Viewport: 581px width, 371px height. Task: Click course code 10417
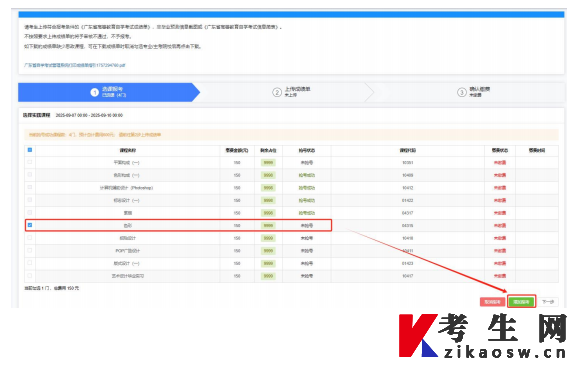pos(408,276)
